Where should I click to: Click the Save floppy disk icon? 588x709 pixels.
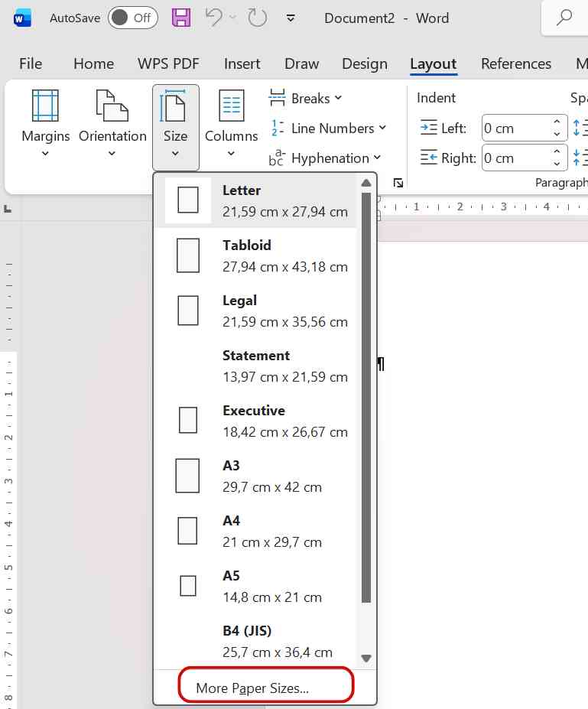[x=181, y=18]
